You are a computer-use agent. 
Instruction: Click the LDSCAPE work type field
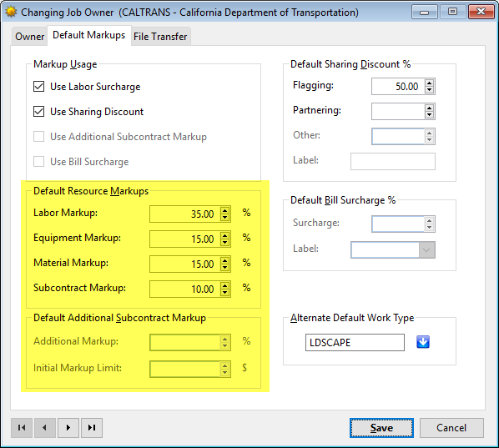coord(355,342)
